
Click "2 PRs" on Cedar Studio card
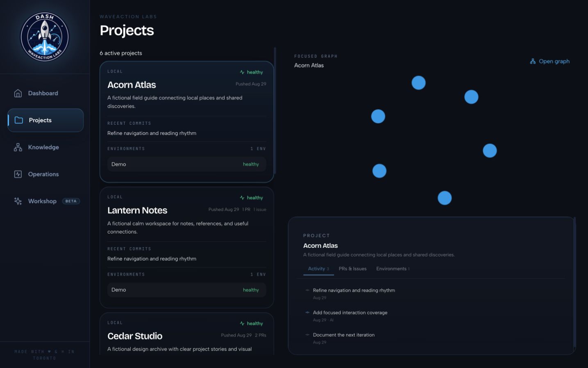[x=261, y=335]
